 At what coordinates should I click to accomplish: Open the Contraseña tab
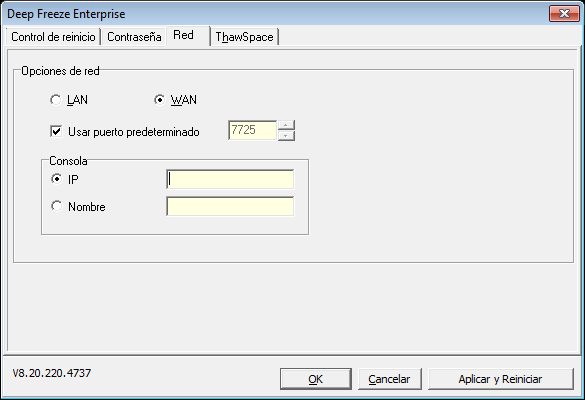pyautogui.click(x=134, y=37)
